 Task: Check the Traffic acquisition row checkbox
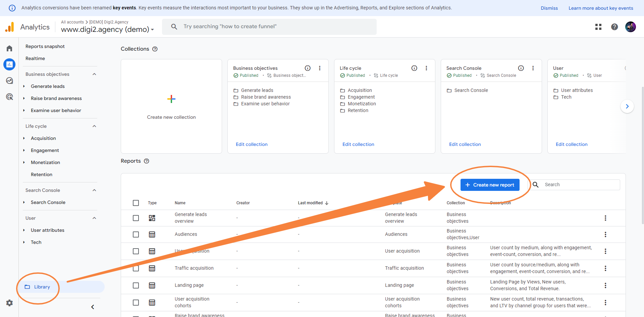(136, 268)
